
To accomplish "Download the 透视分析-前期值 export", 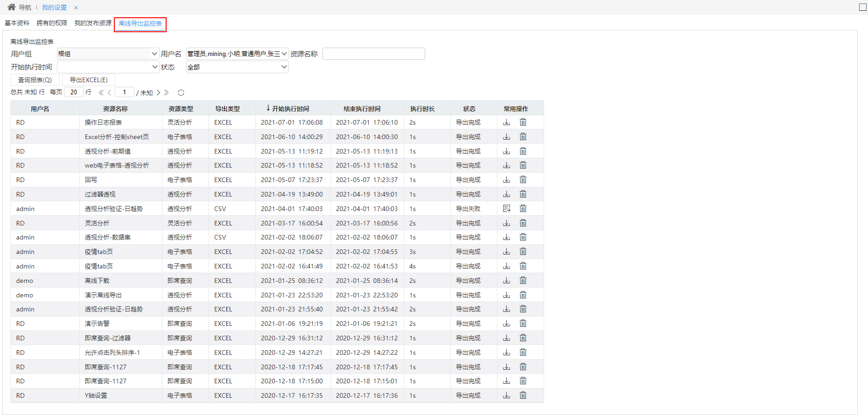I will click(x=507, y=151).
